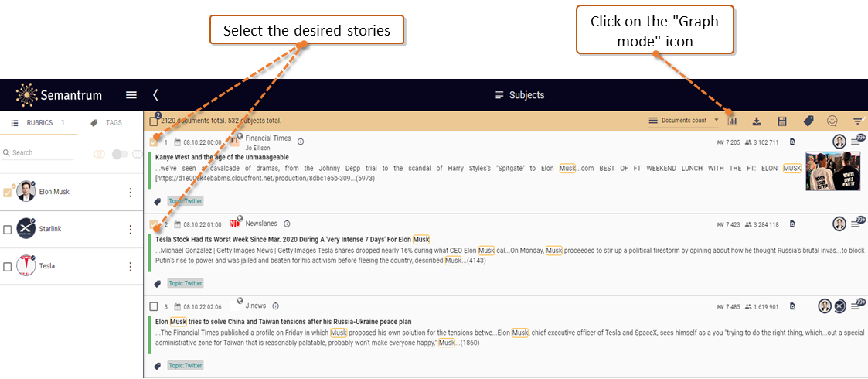This screenshot has height=379, width=868.
Task: Open Elon Musk tries to solve China headline
Action: [x=284, y=321]
